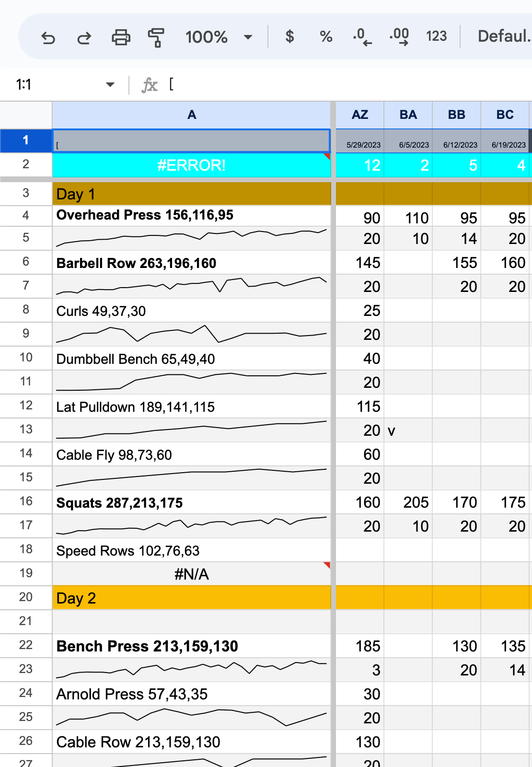Click the 6/5/2023 date cell
This screenshot has height=767, width=532.
tap(408, 141)
